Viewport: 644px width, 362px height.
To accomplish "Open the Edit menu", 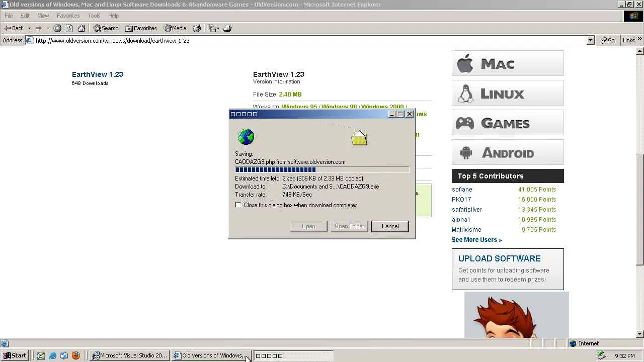I will 25,16.
